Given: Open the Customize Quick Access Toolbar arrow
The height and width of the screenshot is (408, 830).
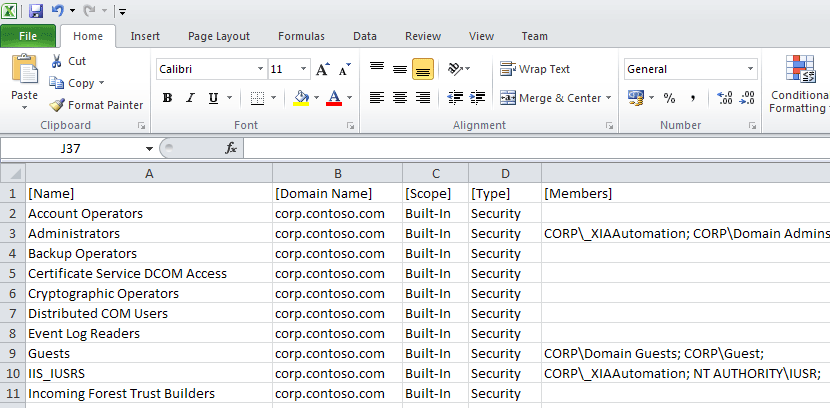Looking at the screenshot, I should 122,11.
